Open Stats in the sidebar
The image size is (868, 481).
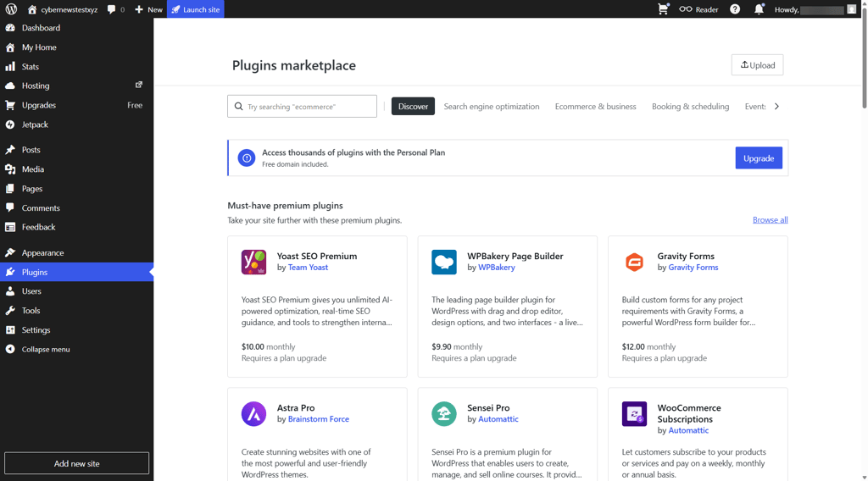point(30,66)
